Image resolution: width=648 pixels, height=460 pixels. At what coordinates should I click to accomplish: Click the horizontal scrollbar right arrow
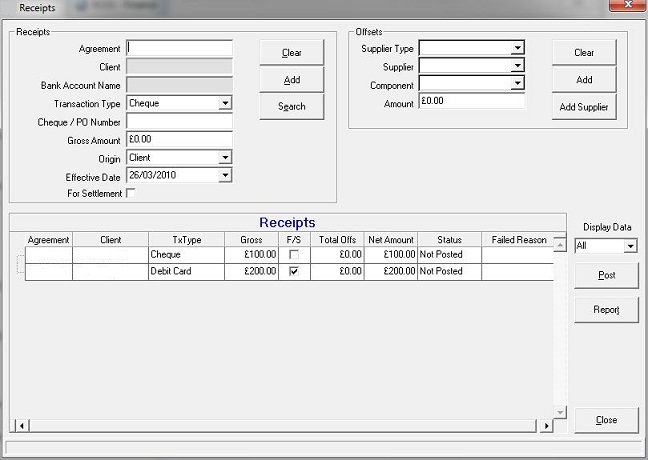(x=546, y=427)
